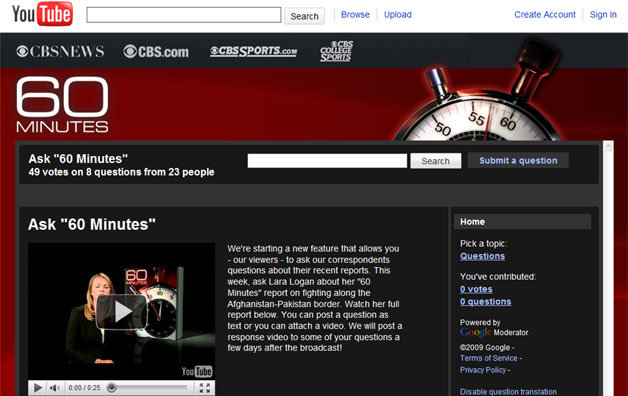Mute the video with the speaker icon
The height and width of the screenshot is (396, 628).
[x=54, y=388]
